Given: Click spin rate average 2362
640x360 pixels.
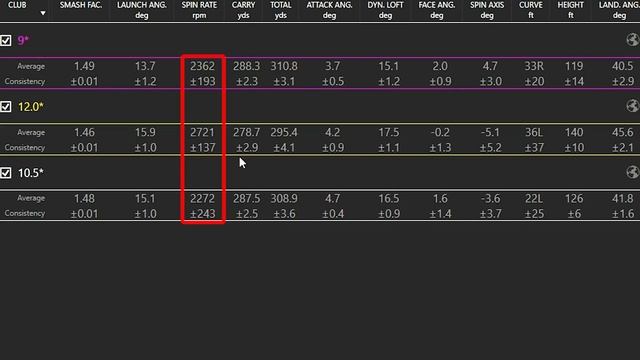Looking at the screenshot, I should (x=202, y=66).
